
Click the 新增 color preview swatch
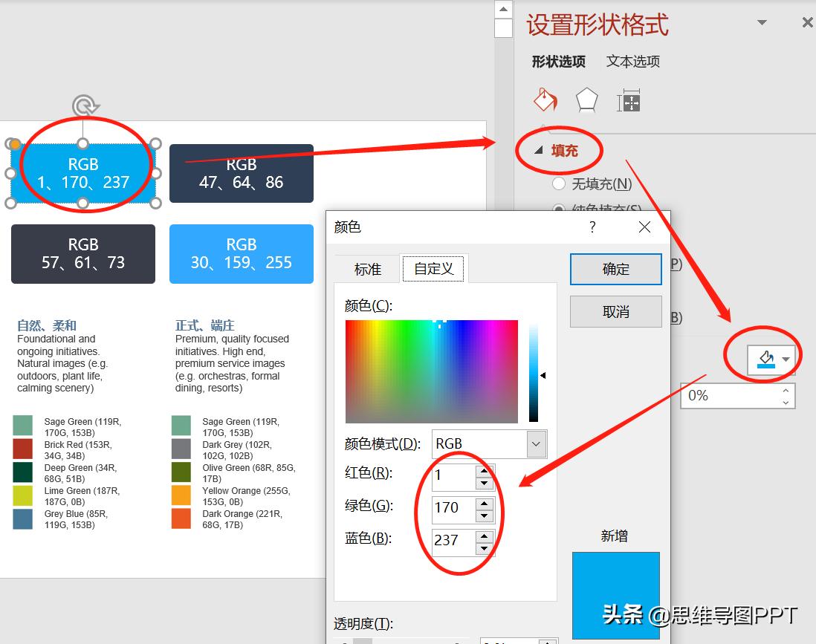615,594
